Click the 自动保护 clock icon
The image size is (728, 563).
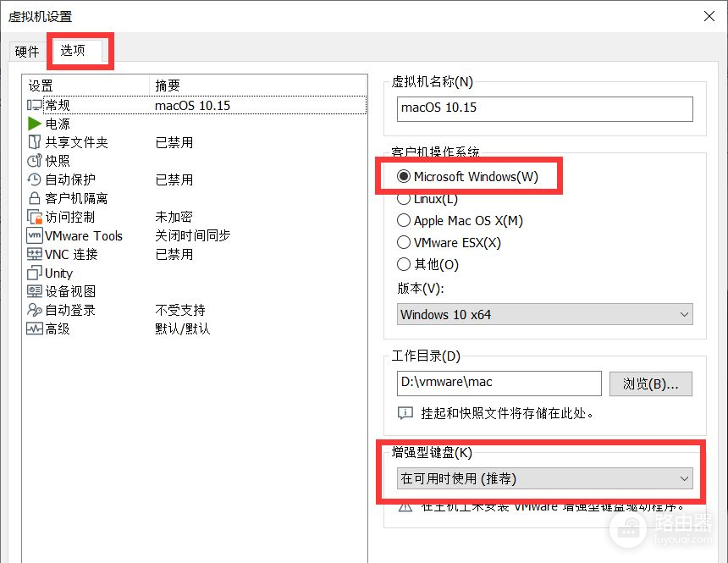pos(35,179)
